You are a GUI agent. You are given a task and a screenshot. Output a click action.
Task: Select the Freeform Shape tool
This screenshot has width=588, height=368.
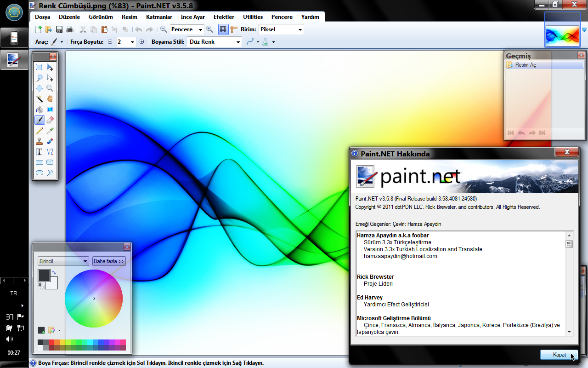[50, 173]
